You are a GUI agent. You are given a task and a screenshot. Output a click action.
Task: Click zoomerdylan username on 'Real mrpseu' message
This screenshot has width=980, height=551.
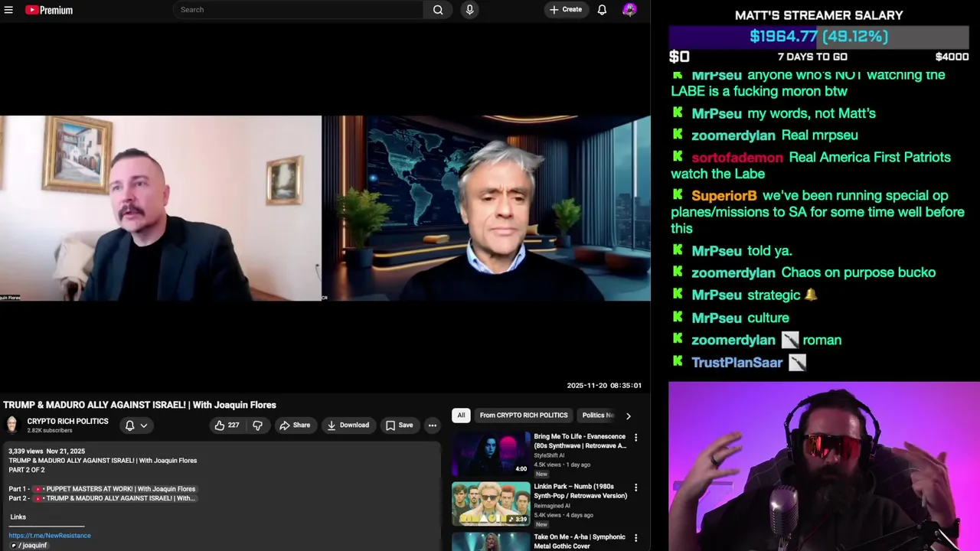(x=733, y=135)
